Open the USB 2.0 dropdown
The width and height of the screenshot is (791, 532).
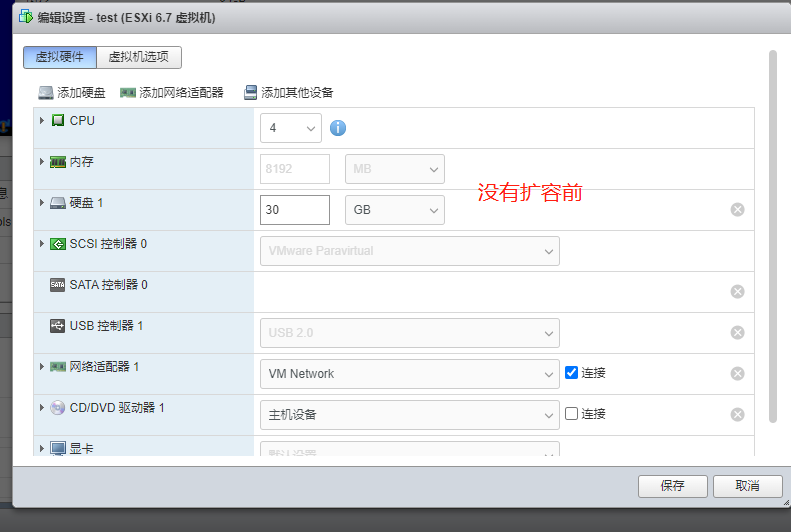click(410, 333)
